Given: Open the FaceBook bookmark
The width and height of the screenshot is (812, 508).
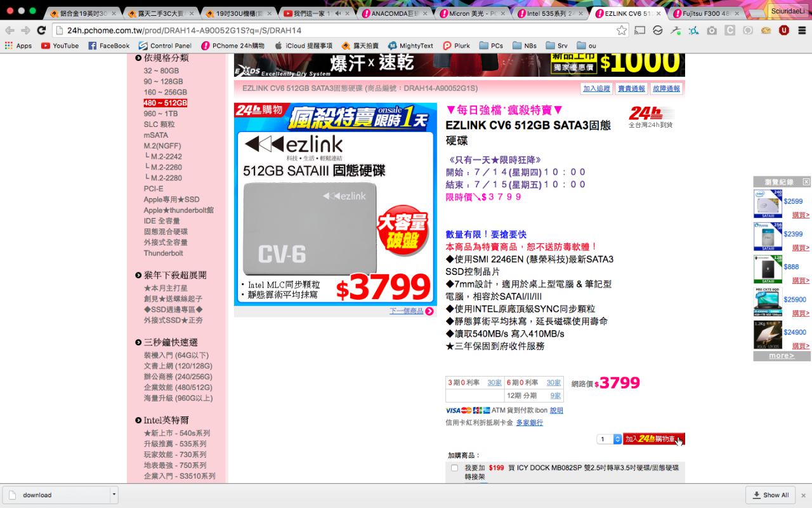Looking at the screenshot, I should (108, 46).
